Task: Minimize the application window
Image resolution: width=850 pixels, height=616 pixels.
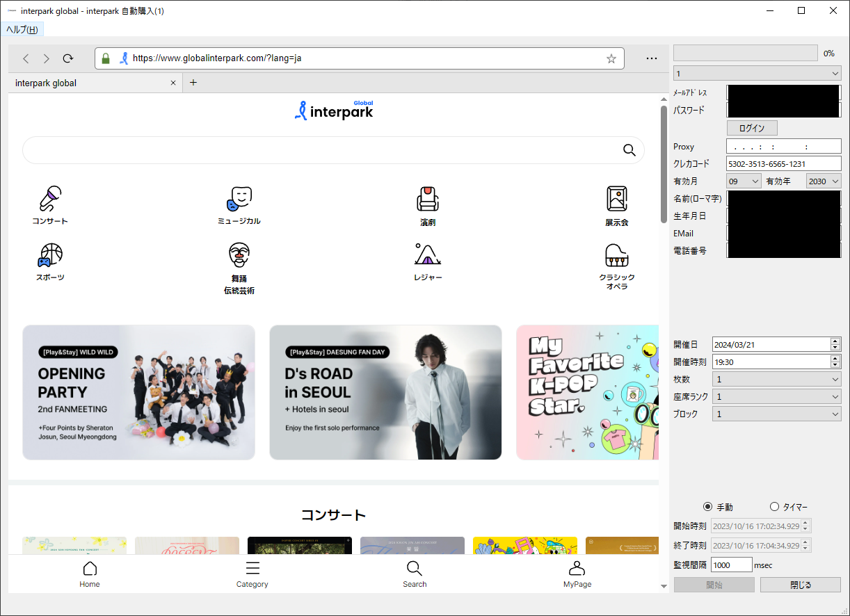Action: [770, 10]
